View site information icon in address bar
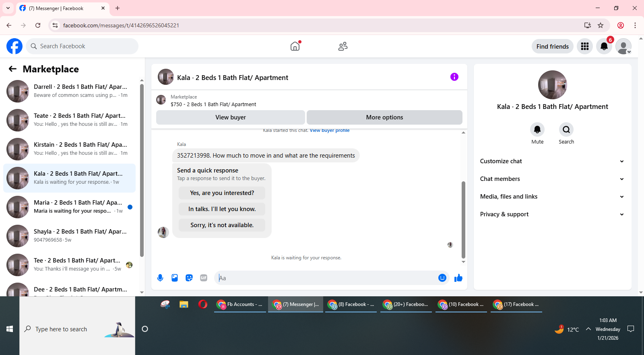644x355 pixels. pos(55,25)
